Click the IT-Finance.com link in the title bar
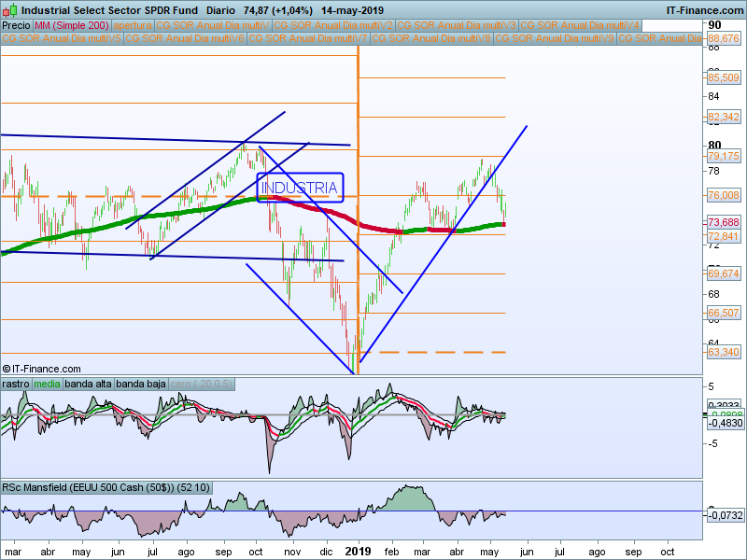 (x=705, y=10)
